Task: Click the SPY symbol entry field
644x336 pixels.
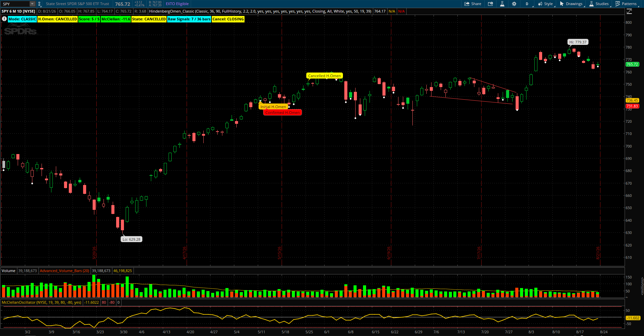Action: [x=15, y=4]
